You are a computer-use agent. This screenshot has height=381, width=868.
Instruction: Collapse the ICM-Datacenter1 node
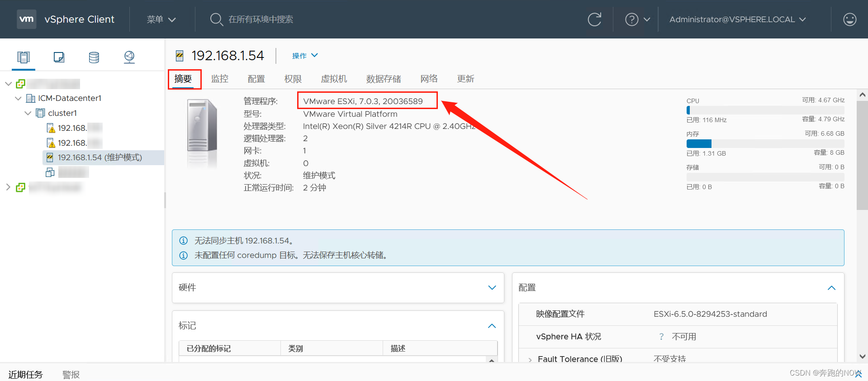[18, 98]
